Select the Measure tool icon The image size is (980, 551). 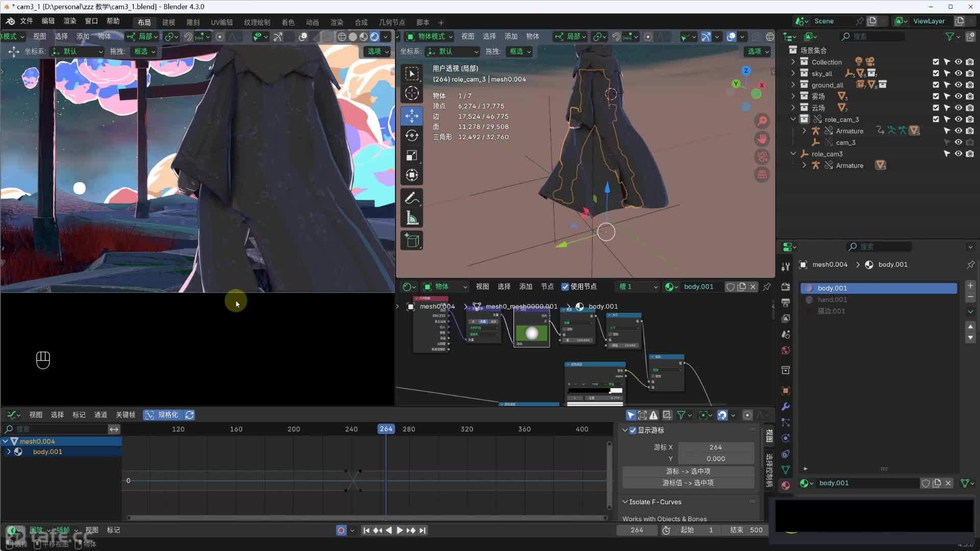click(x=411, y=218)
